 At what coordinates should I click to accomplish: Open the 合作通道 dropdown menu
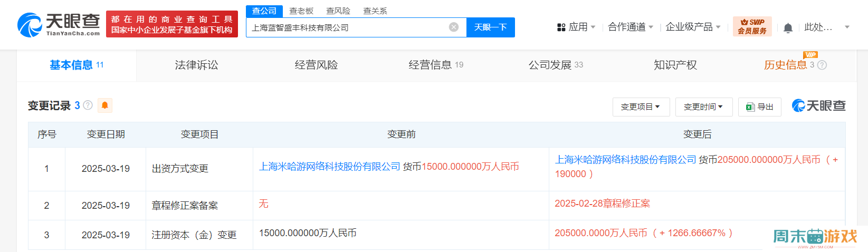630,27
